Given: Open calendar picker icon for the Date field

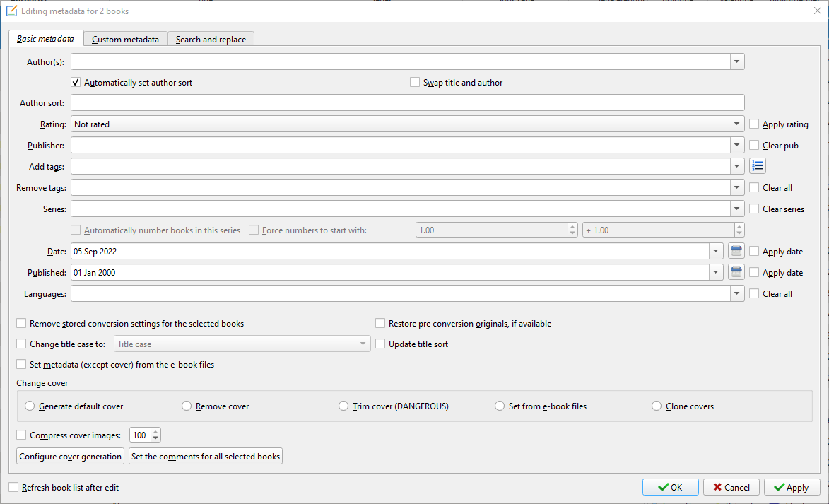Looking at the screenshot, I should 736,251.
